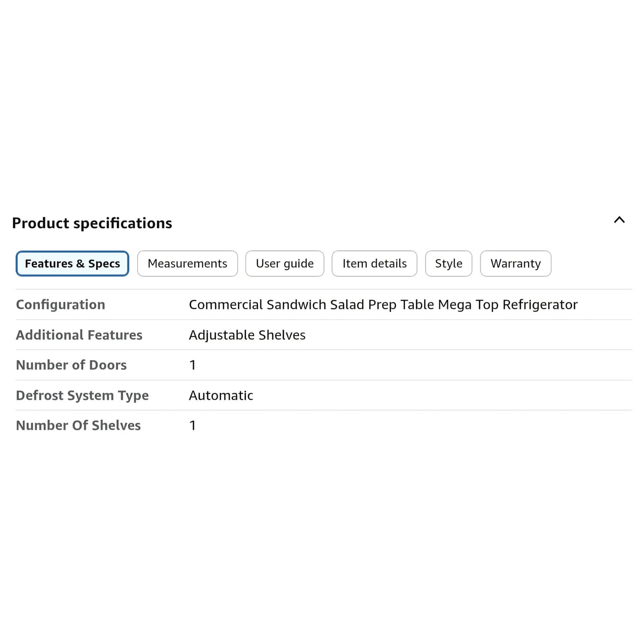Click the value 1 beside Number Of Shelves
This screenshot has height=644, width=644.
tap(193, 425)
